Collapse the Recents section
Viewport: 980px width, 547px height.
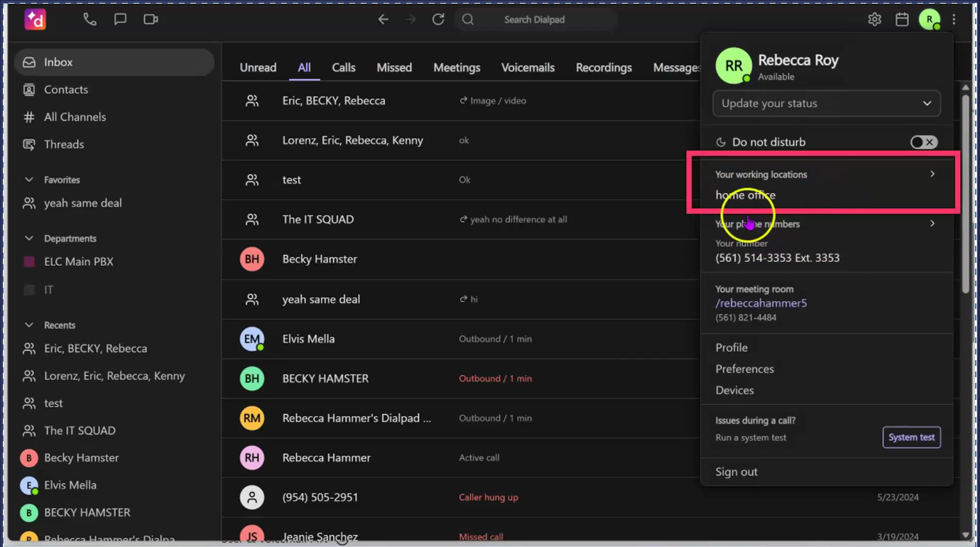[29, 325]
